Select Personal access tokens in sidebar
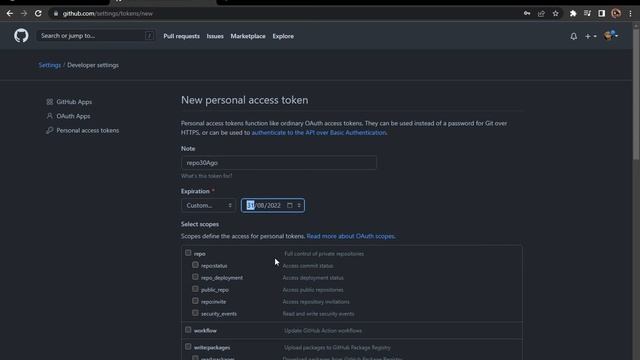This screenshot has width=640, height=360. point(88,130)
